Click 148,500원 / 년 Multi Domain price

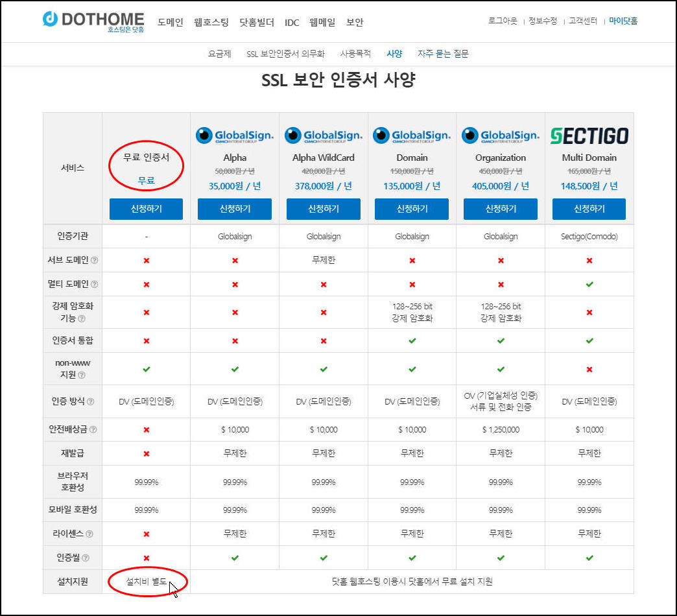(x=589, y=186)
